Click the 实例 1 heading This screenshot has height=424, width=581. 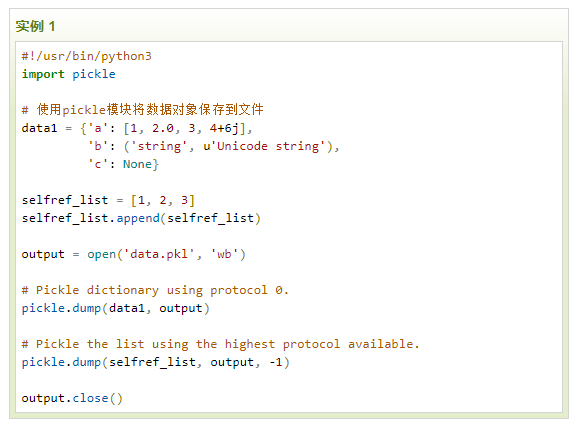[x=35, y=26]
